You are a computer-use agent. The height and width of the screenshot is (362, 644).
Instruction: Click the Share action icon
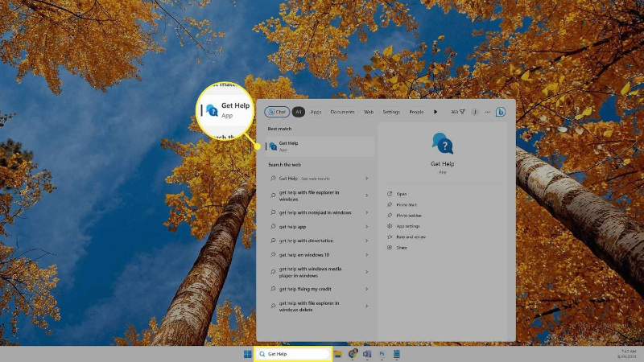390,248
